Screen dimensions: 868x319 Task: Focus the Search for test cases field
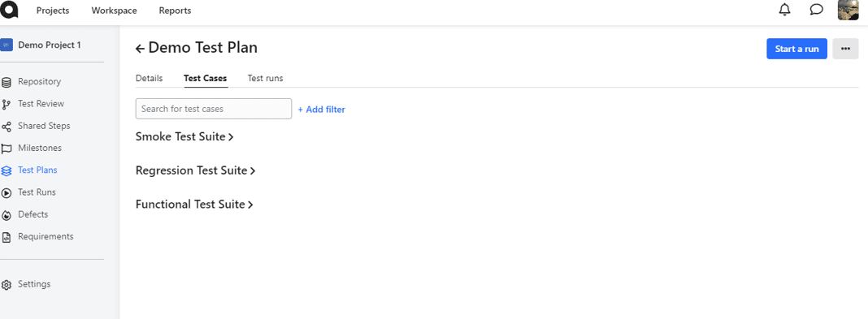214,108
